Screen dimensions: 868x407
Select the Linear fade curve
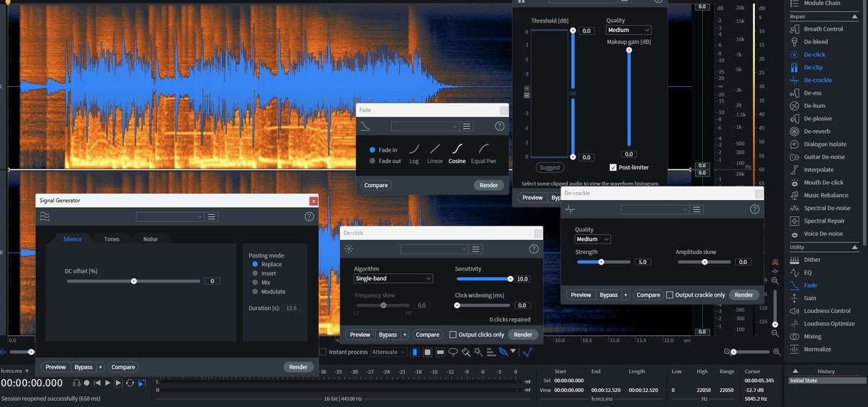(435, 154)
